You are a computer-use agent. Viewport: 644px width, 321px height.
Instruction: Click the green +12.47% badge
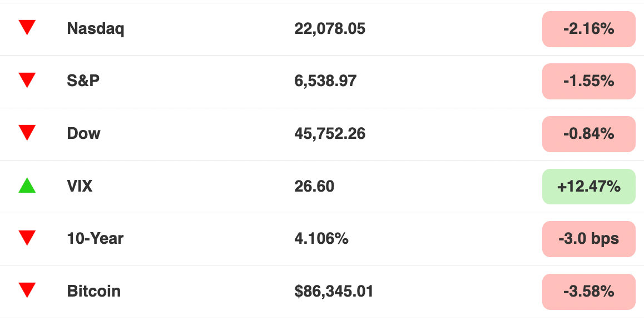(x=588, y=187)
